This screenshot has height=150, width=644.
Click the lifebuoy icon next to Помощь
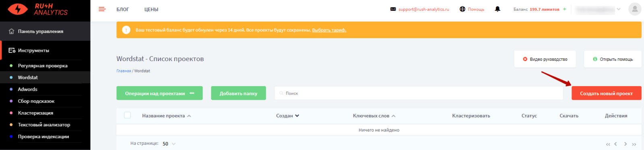click(462, 9)
